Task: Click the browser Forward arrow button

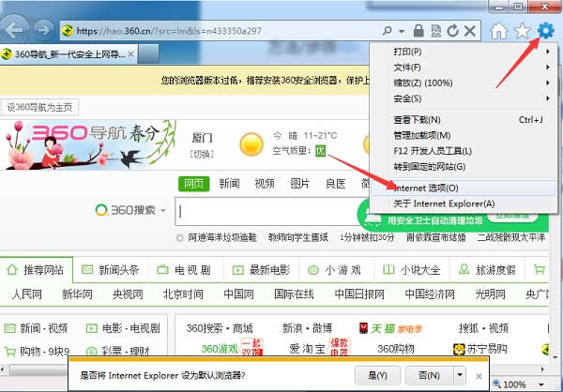Action: click(44, 30)
